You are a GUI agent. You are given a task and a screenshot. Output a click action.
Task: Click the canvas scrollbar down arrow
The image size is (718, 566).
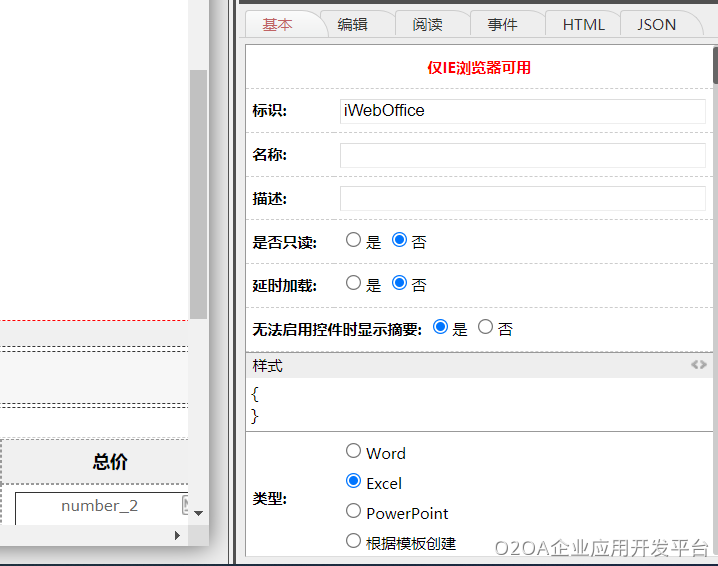198,512
